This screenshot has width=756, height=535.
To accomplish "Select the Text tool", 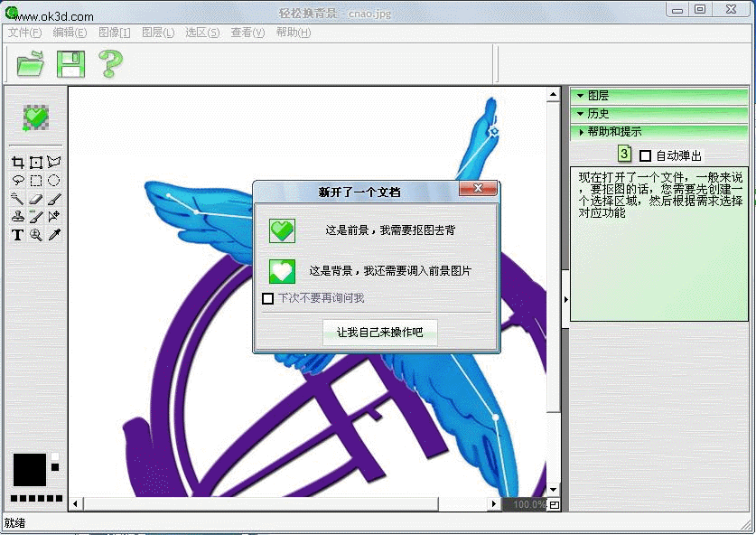I will pyautogui.click(x=17, y=235).
